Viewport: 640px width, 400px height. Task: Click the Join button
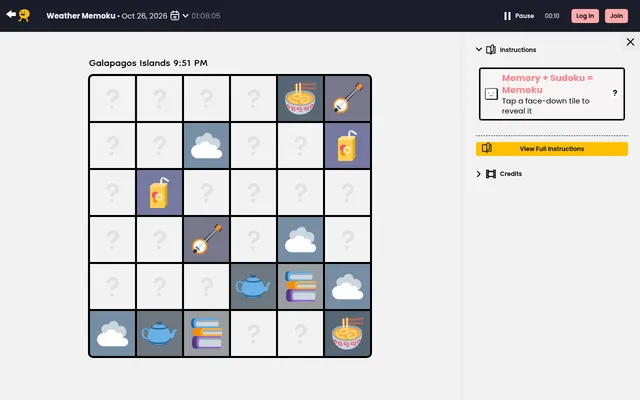coord(616,16)
